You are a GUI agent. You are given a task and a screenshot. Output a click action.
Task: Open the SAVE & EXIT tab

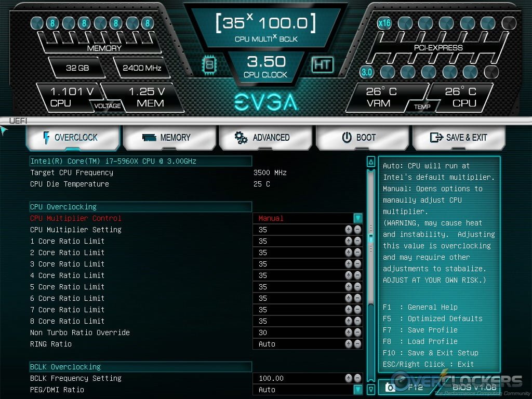[458, 138]
